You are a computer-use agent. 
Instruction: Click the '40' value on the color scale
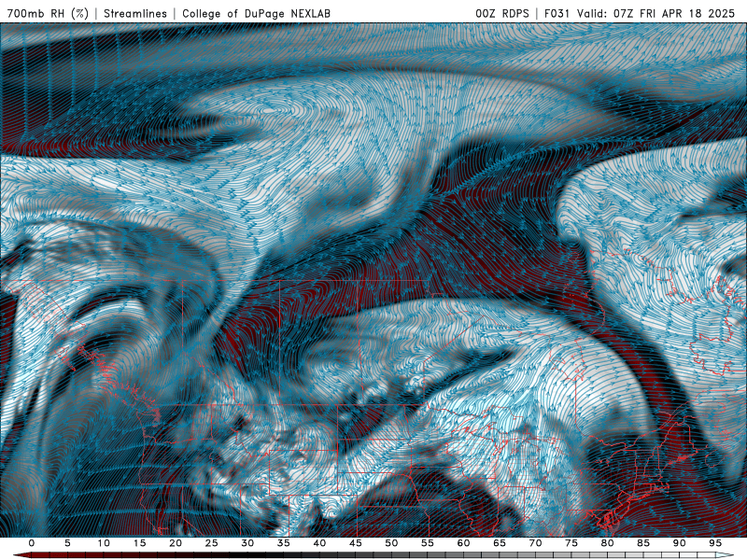(319, 543)
